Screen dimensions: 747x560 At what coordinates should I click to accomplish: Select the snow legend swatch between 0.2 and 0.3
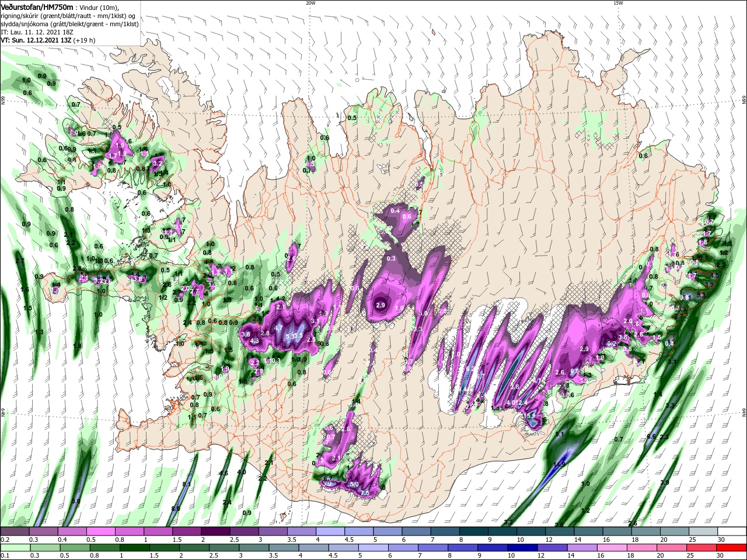(x=15, y=531)
